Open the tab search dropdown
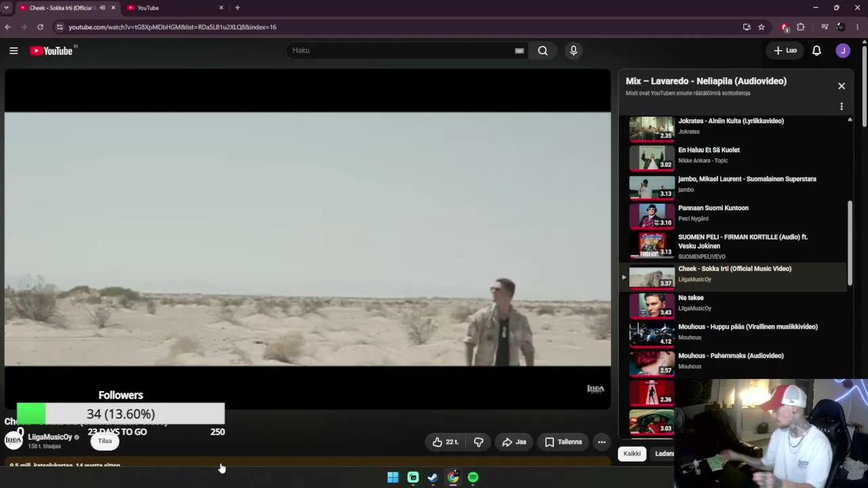 pos(6,7)
